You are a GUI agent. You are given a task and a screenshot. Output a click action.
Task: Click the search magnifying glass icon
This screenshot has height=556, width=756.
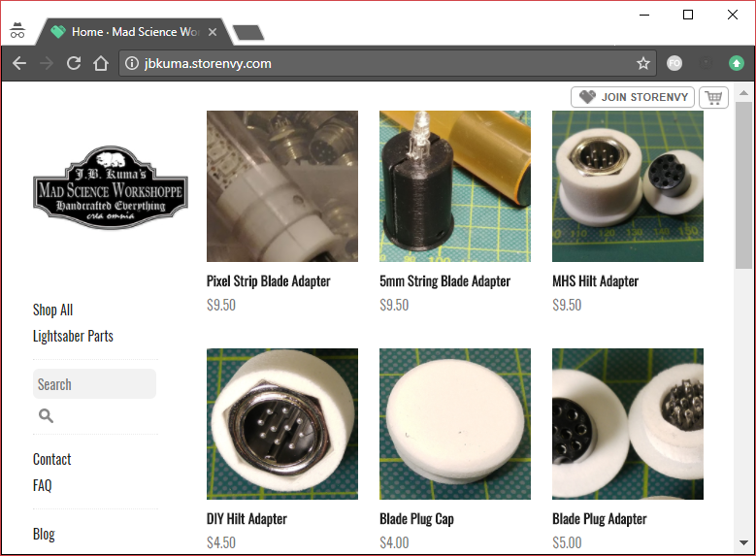click(x=46, y=416)
